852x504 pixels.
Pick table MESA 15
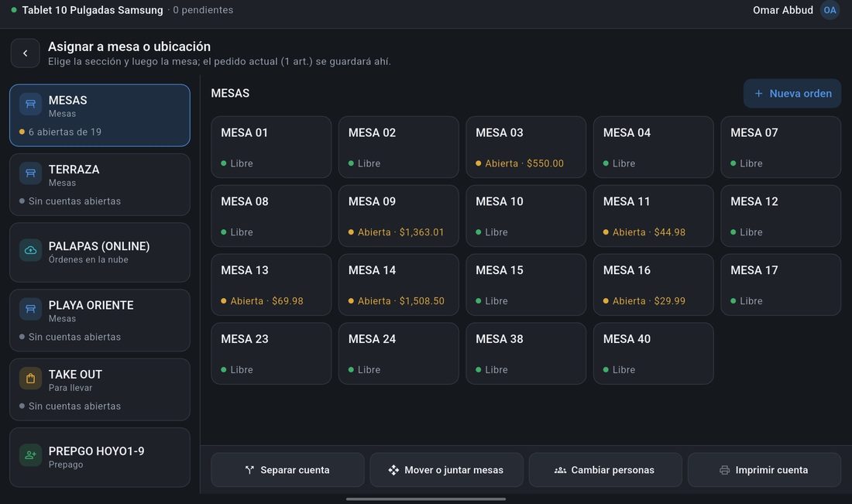tap(526, 285)
